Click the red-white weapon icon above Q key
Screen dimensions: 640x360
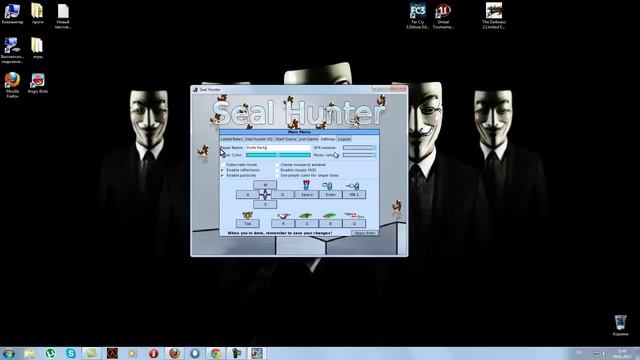tap(353, 215)
